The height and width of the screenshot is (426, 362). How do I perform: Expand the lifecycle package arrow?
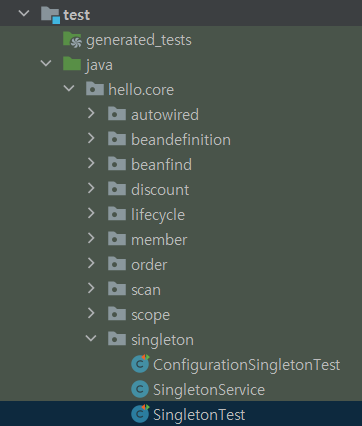(x=91, y=213)
